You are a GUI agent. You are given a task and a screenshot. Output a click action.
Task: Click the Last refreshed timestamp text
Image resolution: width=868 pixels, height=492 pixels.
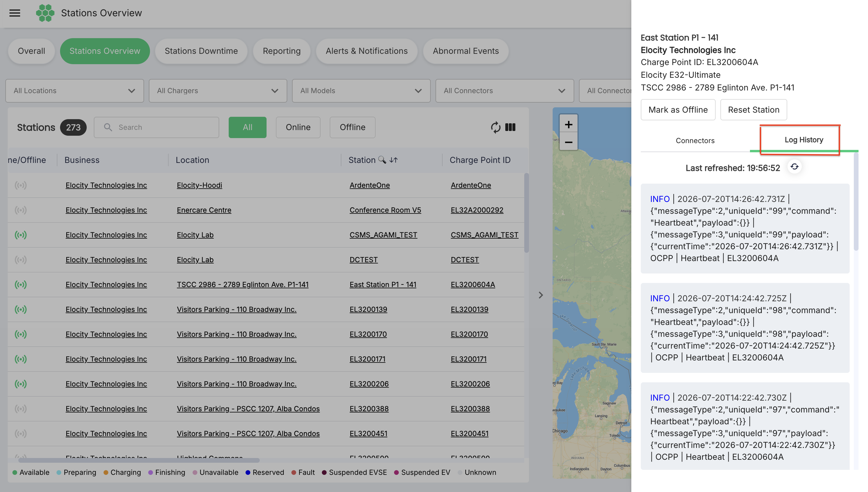pos(733,168)
